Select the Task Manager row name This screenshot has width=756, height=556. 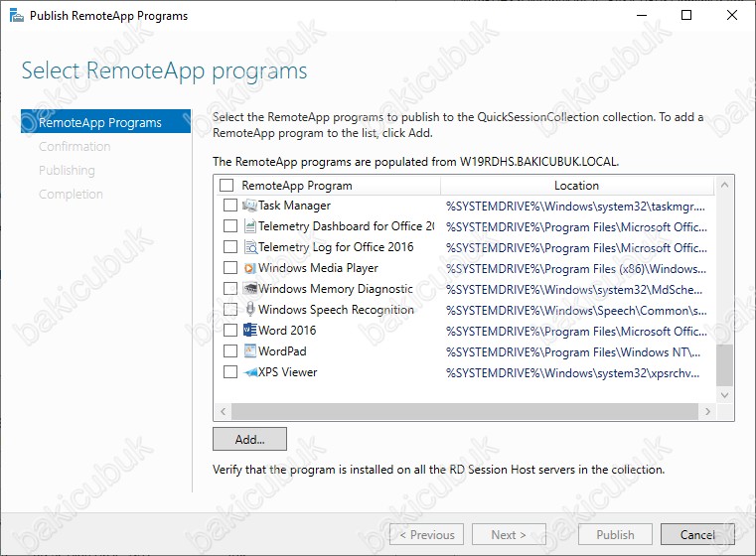pyautogui.click(x=294, y=206)
